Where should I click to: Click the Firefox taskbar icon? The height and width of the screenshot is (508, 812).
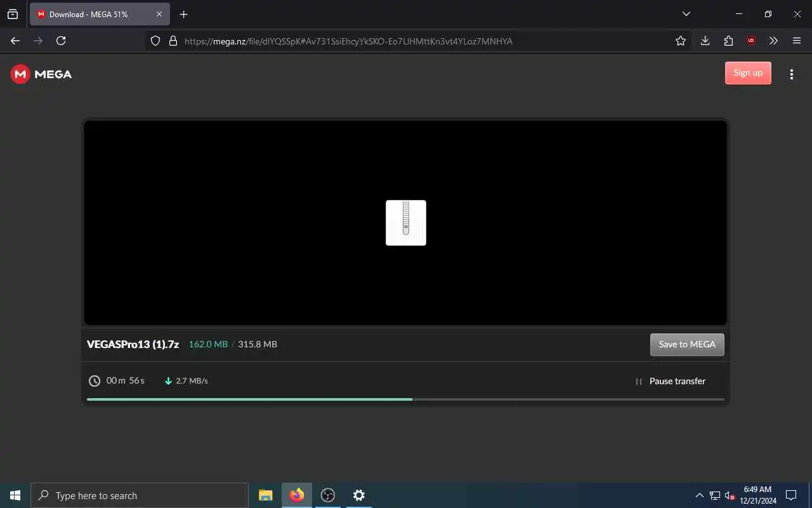click(x=297, y=495)
